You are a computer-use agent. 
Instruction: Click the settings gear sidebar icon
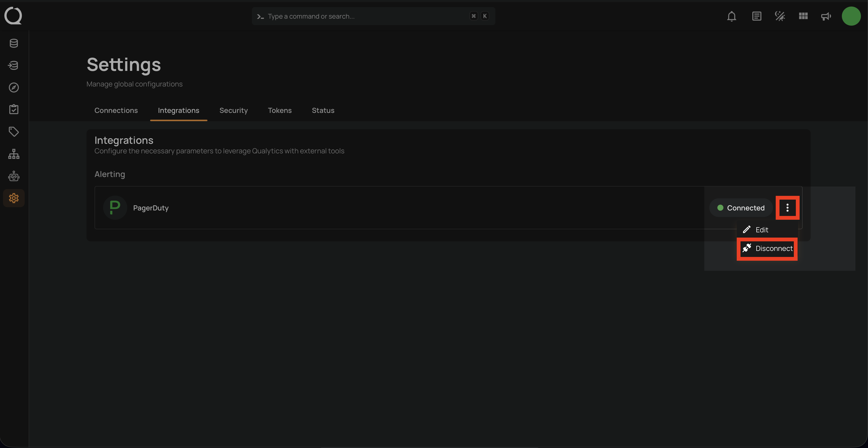(x=14, y=198)
